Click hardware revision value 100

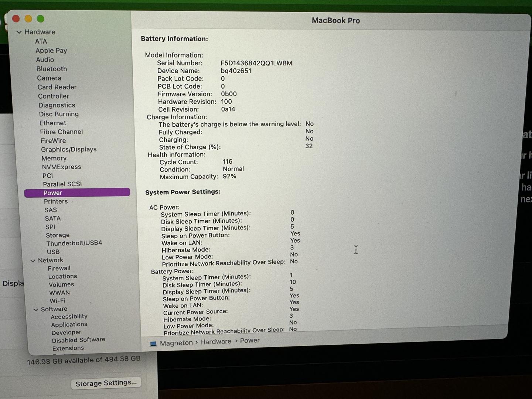(x=226, y=102)
